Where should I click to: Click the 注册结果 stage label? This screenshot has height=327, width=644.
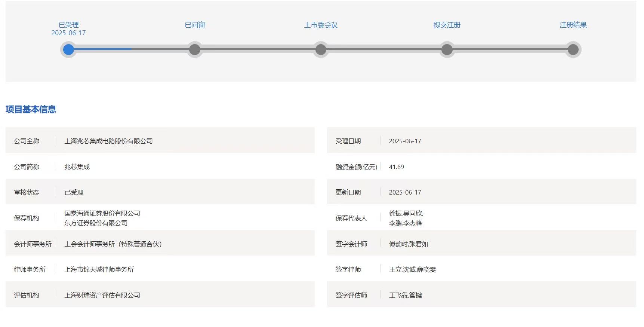(573, 25)
